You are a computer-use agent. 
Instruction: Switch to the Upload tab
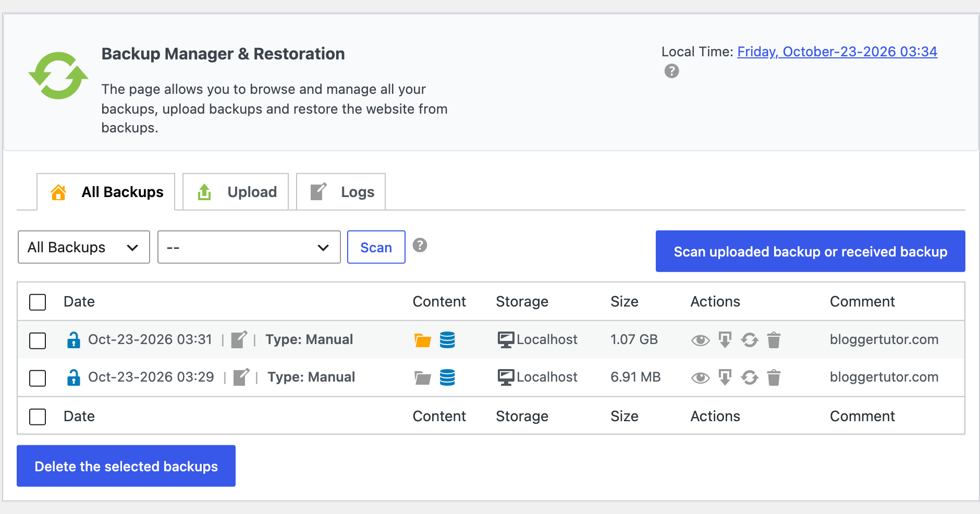tap(236, 192)
